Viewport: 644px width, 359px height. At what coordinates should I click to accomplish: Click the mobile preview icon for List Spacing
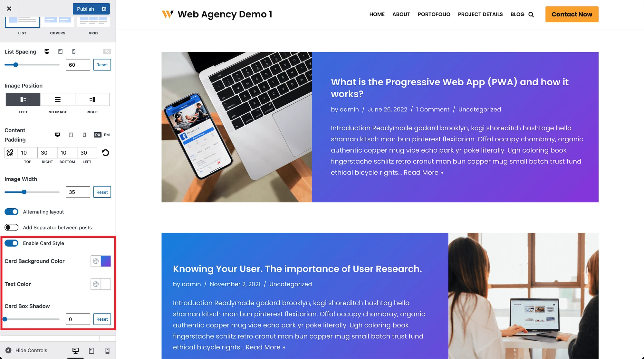[x=74, y=51]
